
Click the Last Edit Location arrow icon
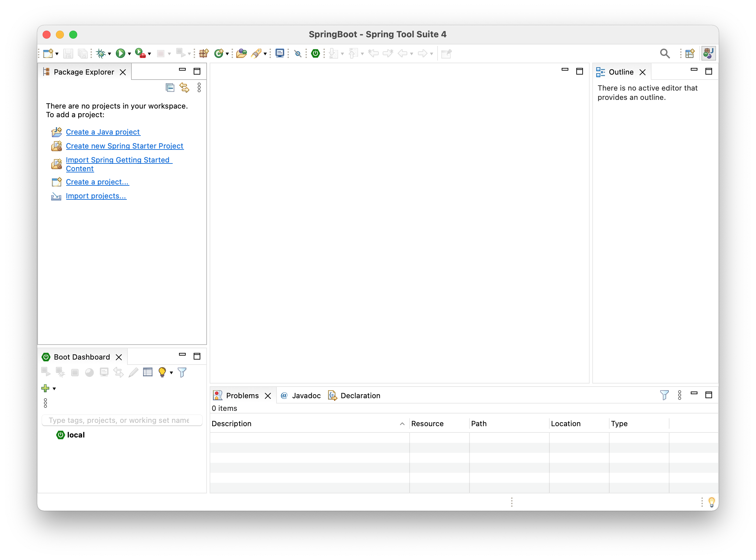(x=373, y=53)
